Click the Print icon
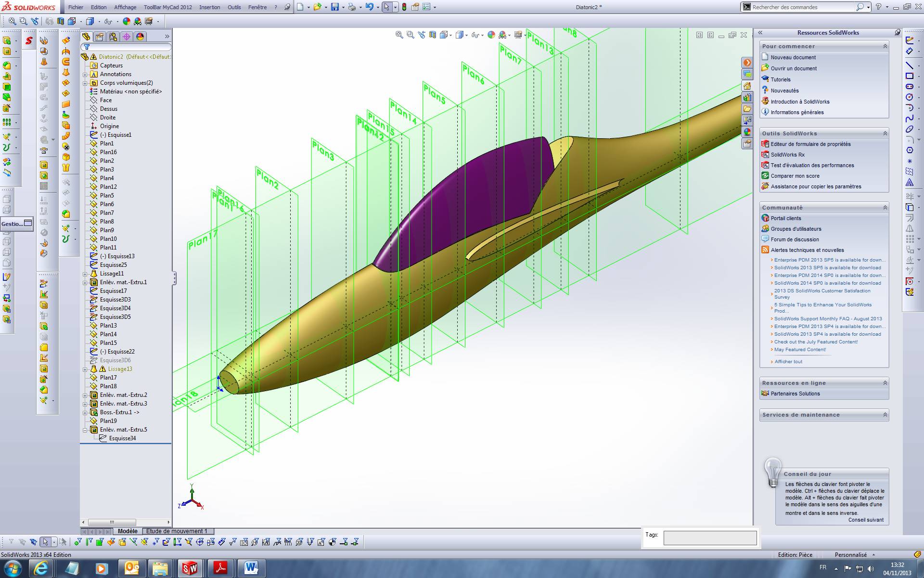The width and height of the screenshot is (924, 578). 352,7
